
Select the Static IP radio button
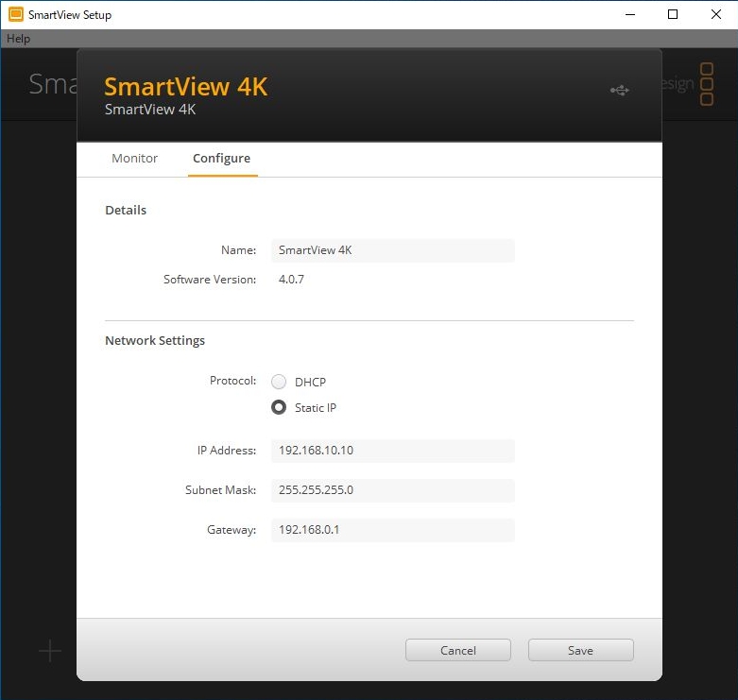(x=279, y=407)
